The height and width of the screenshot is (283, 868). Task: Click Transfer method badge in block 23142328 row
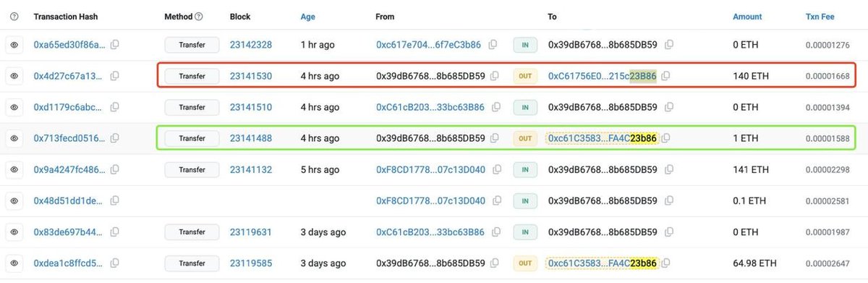point(192,45)
